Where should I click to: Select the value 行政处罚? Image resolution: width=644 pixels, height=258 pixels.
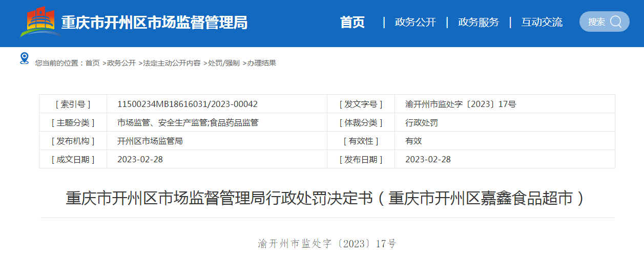click(x=422, y=122)
